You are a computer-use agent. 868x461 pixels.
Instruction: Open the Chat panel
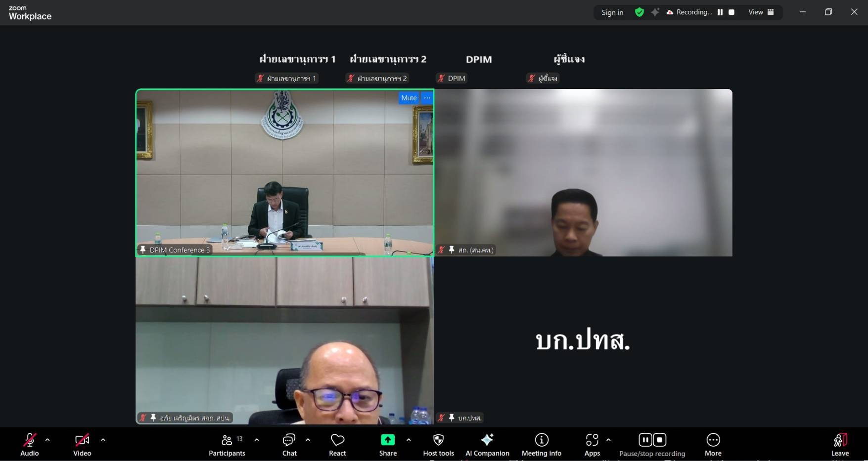(x=289, y=444)
